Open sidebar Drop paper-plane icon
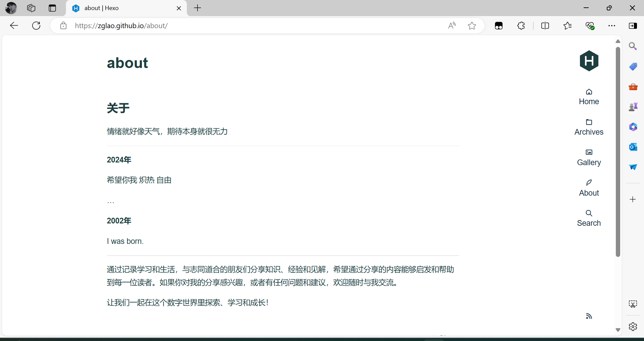The image size is (644, 341). (x=633, y=167)
